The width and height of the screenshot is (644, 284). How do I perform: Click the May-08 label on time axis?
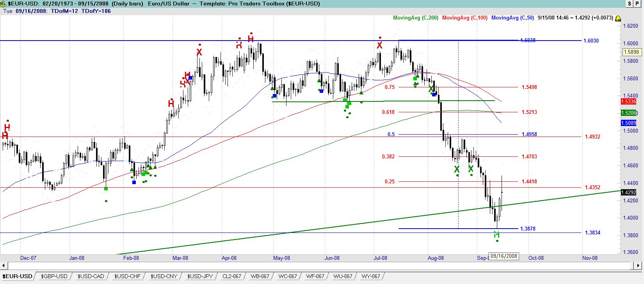(281, 258)
